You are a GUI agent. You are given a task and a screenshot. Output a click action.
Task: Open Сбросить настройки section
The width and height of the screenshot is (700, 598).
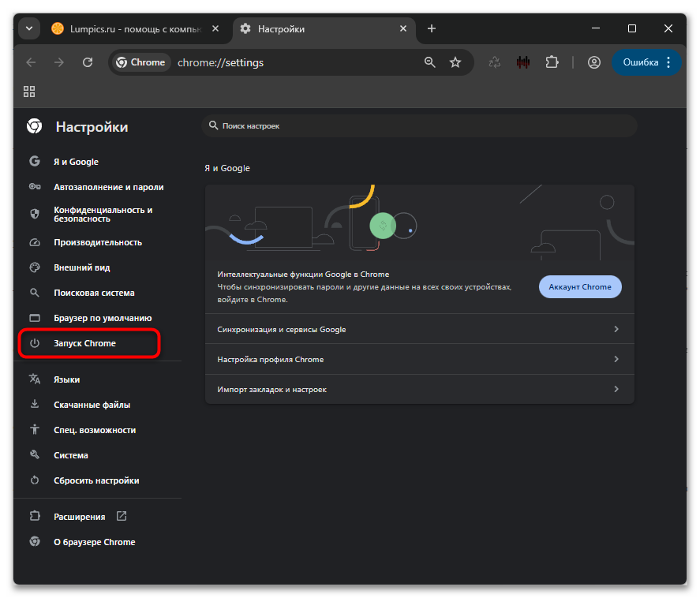(98, 480)
